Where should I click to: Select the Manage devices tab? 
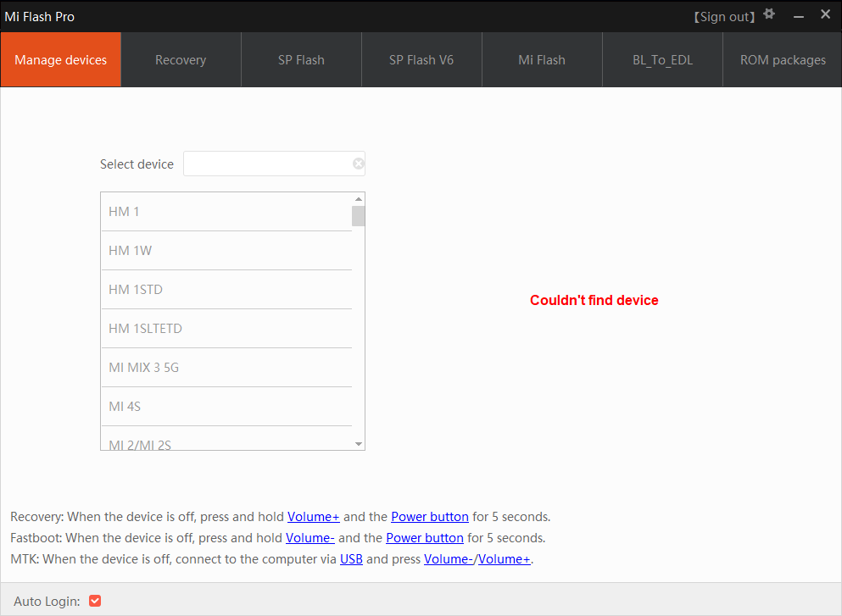60,59
